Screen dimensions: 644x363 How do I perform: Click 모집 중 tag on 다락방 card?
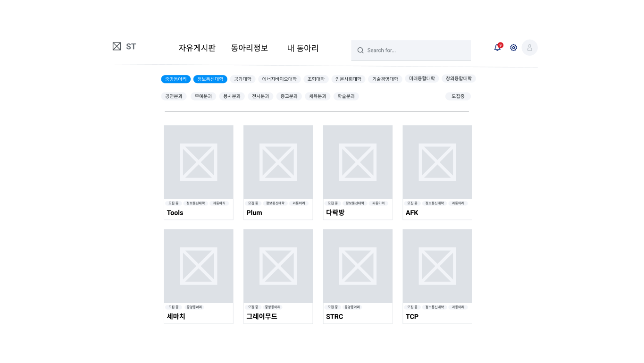point(333,203)
